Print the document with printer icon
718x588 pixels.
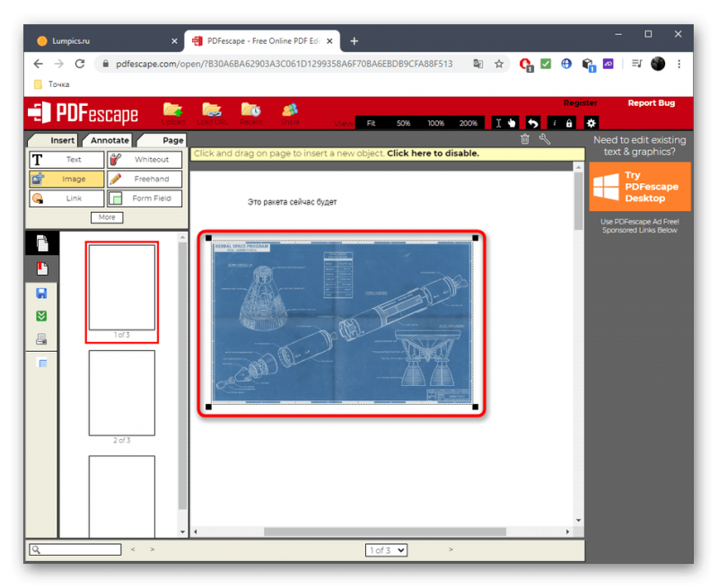tap(41, 338)
